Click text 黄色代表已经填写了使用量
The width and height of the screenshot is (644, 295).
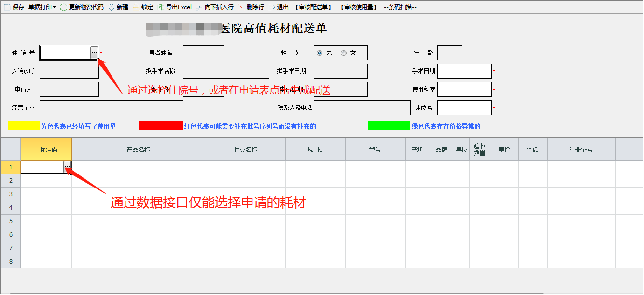coord(78,126)
